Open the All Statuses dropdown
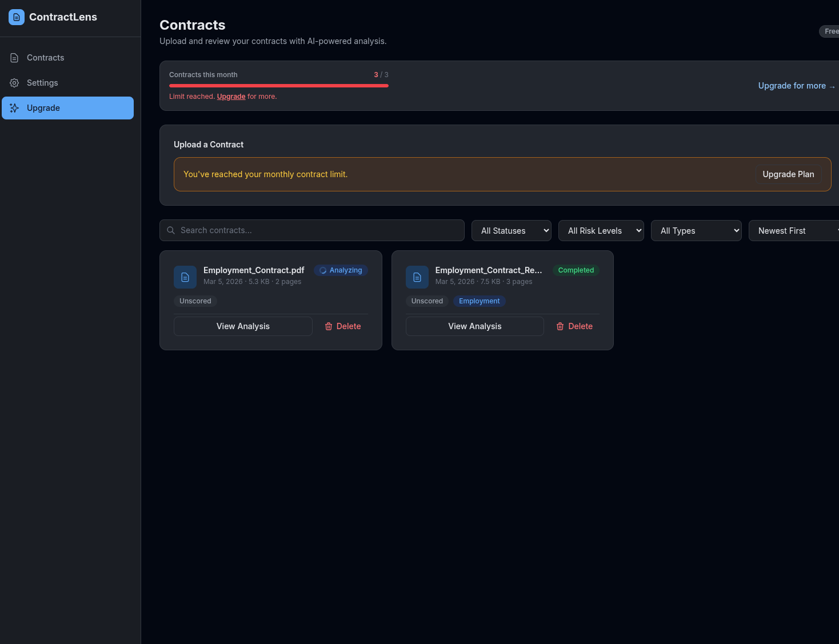The height and width of the screenshot is (644, 839). (511, 231)
